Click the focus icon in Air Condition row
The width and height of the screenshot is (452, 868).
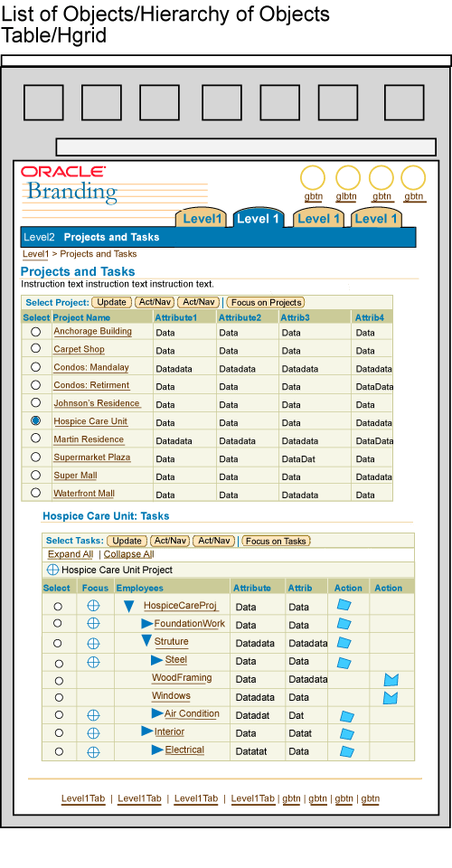(x=93, y=715)
